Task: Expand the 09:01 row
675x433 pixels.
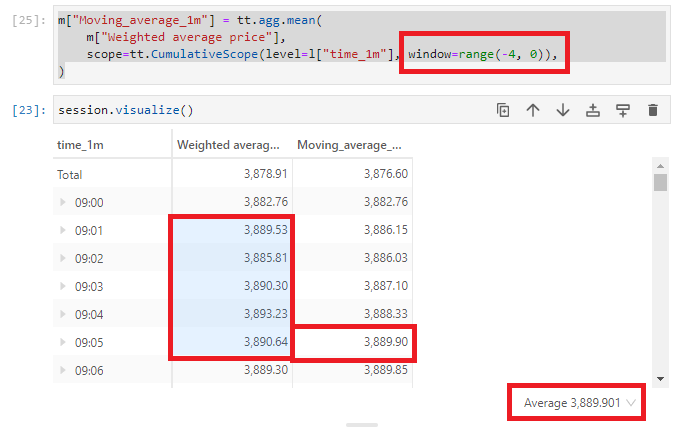Action: coord(63,230)
